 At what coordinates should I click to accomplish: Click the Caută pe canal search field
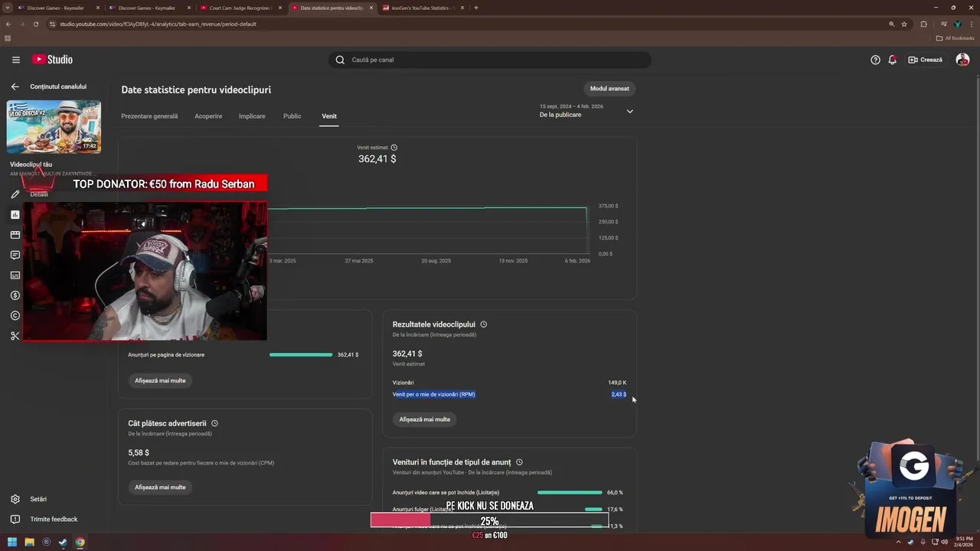coord(490,60)
